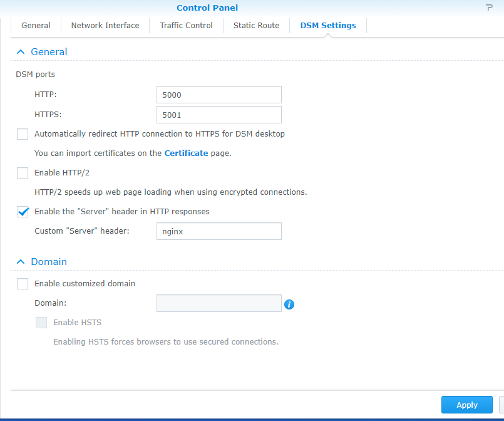Switch to the General tab
504x421 pixels.
[x=36, y=26]
